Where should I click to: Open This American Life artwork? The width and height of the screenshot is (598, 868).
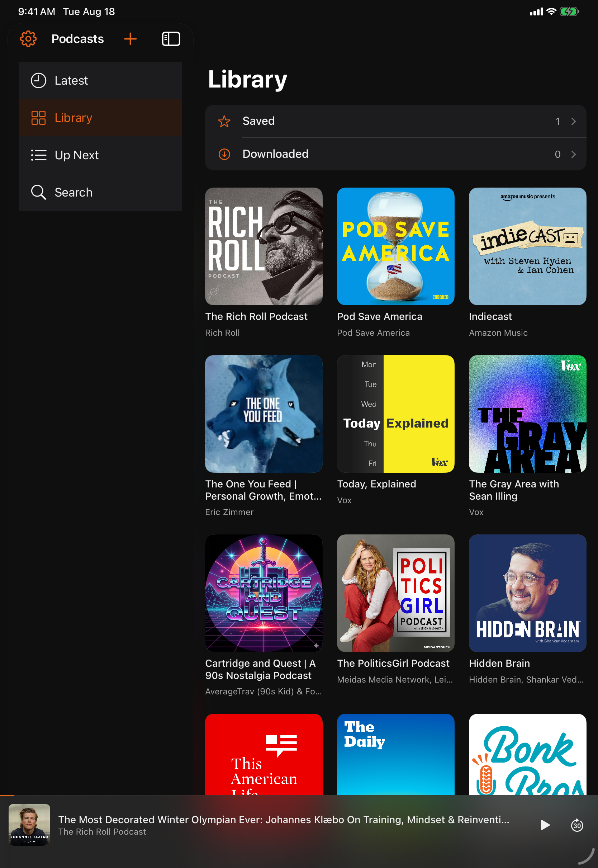click(x=264, y=754)
